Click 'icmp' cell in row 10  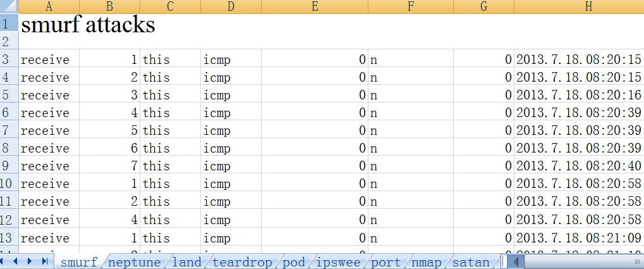[x=231, y=183]
